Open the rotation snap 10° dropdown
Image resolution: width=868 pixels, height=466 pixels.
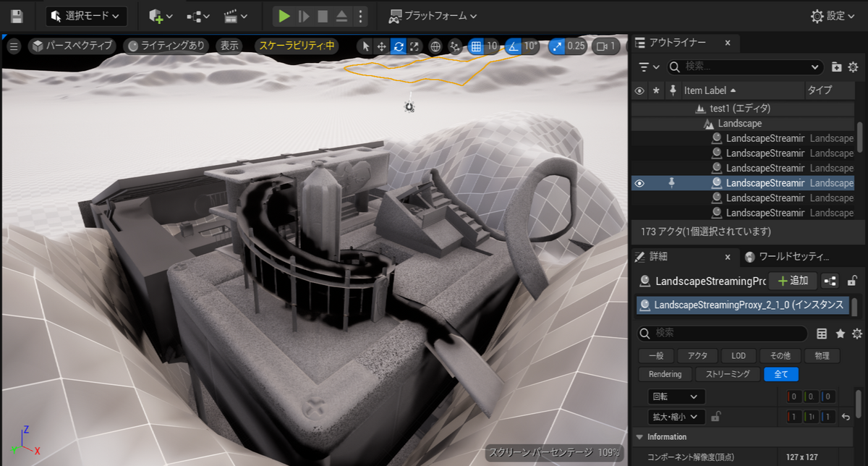pos(530,46)
